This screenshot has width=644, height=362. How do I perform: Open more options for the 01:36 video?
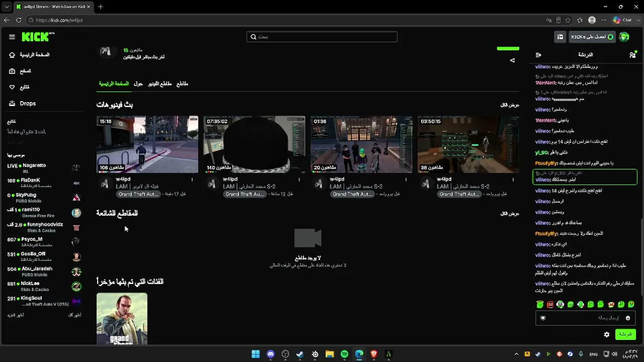coord(406,179)
